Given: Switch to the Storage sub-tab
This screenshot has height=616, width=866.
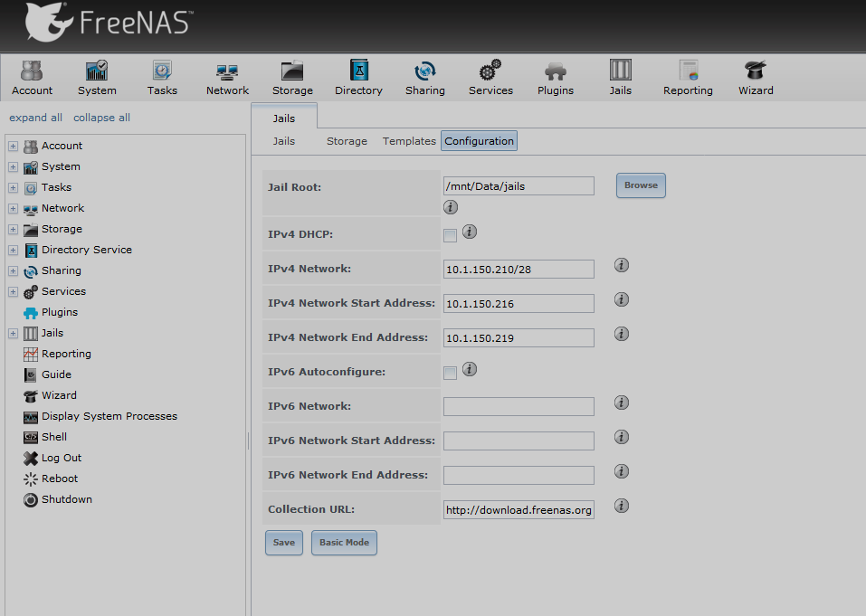Looking at the screenshot, I should coord(347,141).
